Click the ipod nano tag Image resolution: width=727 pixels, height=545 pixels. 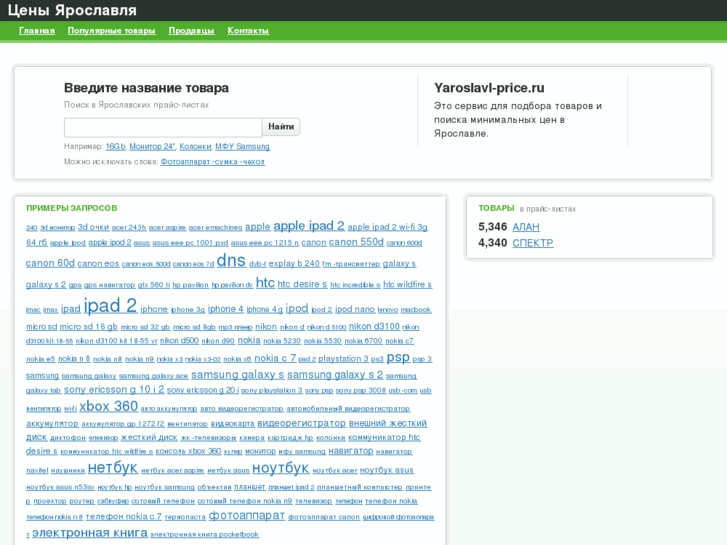click(x=355, y=309)
